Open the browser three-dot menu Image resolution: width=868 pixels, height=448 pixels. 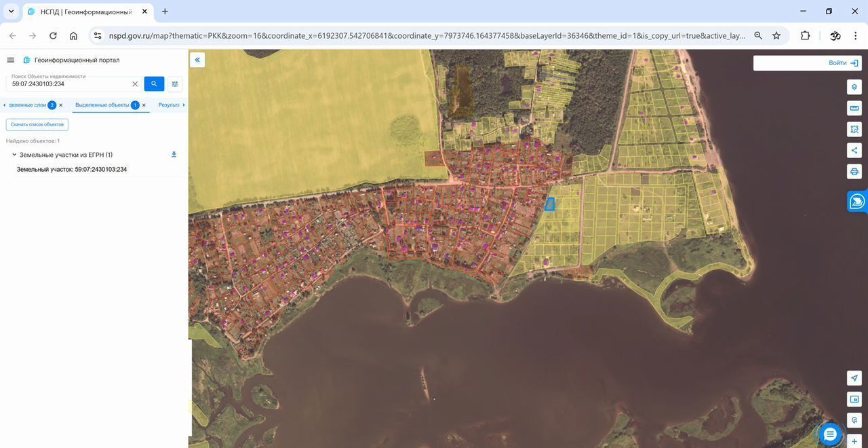click(856, 36)
